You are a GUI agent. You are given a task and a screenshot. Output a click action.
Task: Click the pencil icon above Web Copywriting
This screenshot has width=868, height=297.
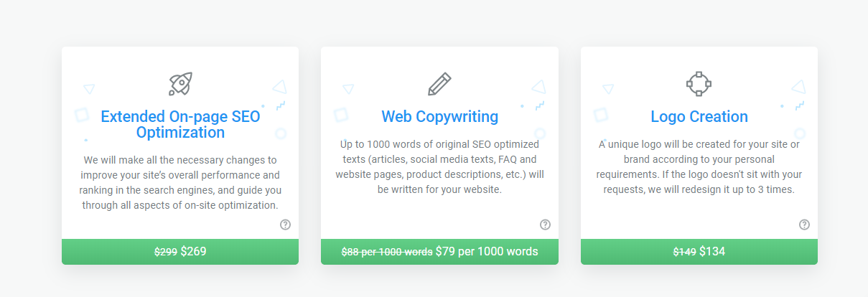pos(439,84)
